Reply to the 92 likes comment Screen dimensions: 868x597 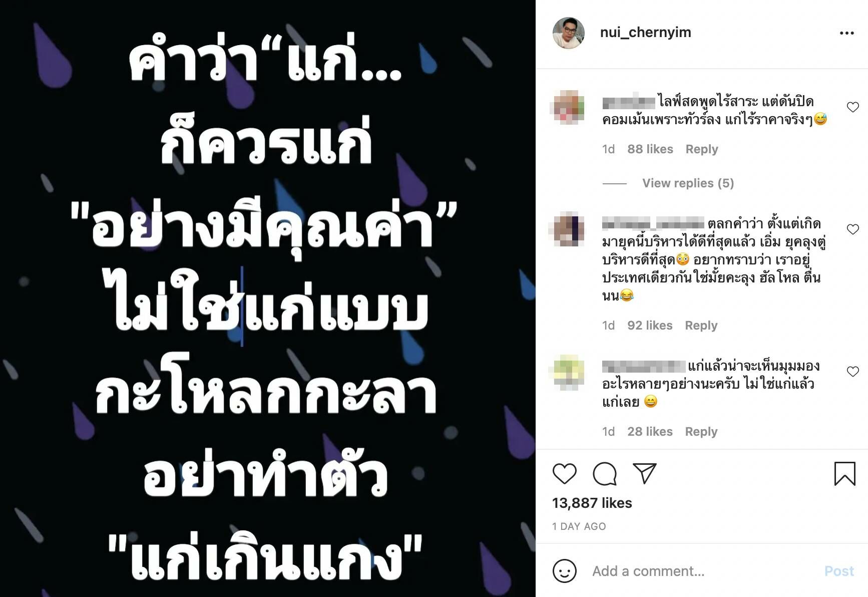(x=701, y=326)
